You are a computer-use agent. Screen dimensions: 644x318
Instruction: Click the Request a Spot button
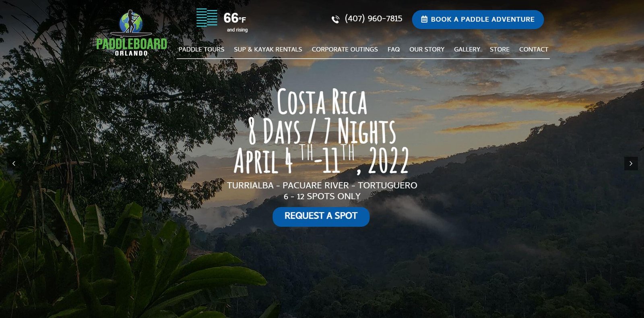pos(321,216)
